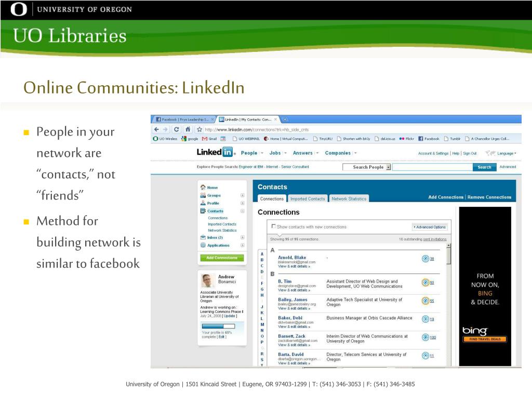Click the browser back arrow

pos(156,129)
